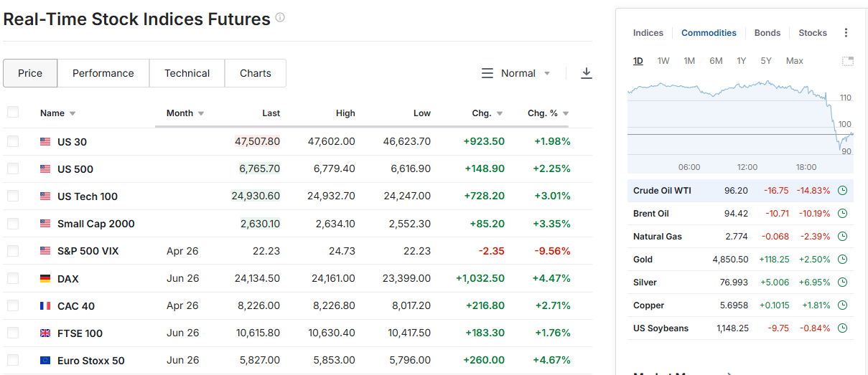868x375 pixels.
Task: Set chart range to 1Y
Action: [742, 61]
